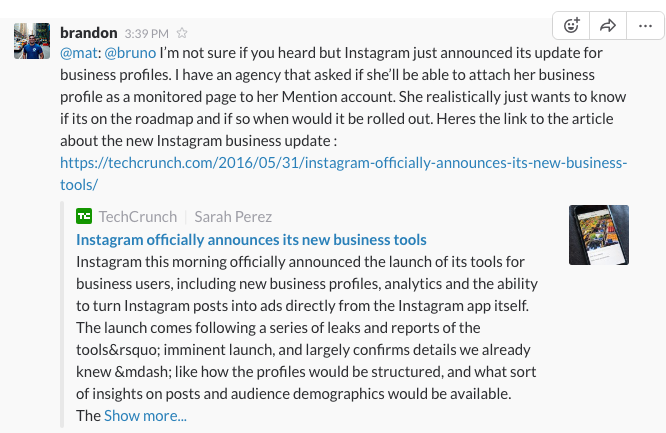Click the message text about the Mention account
Image resolution: width=666 pixels, height=433 pixels.
pyautogui.click(x=343, y=97)
